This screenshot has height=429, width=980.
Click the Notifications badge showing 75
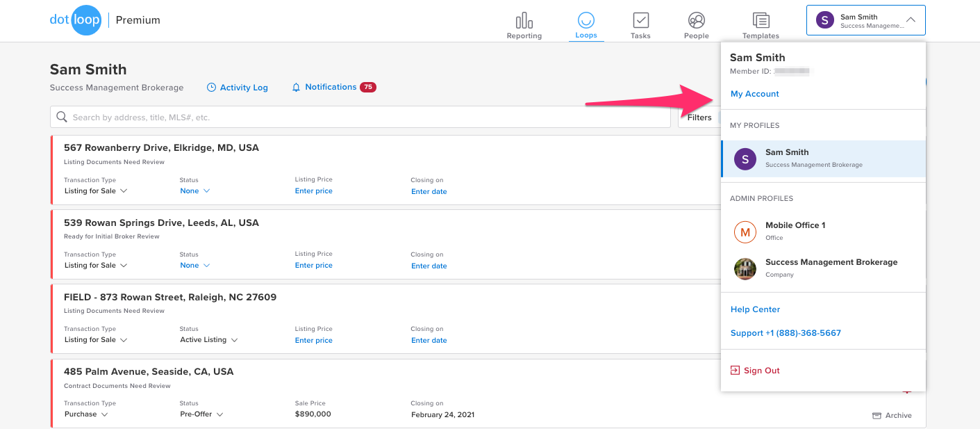[369, 87]
